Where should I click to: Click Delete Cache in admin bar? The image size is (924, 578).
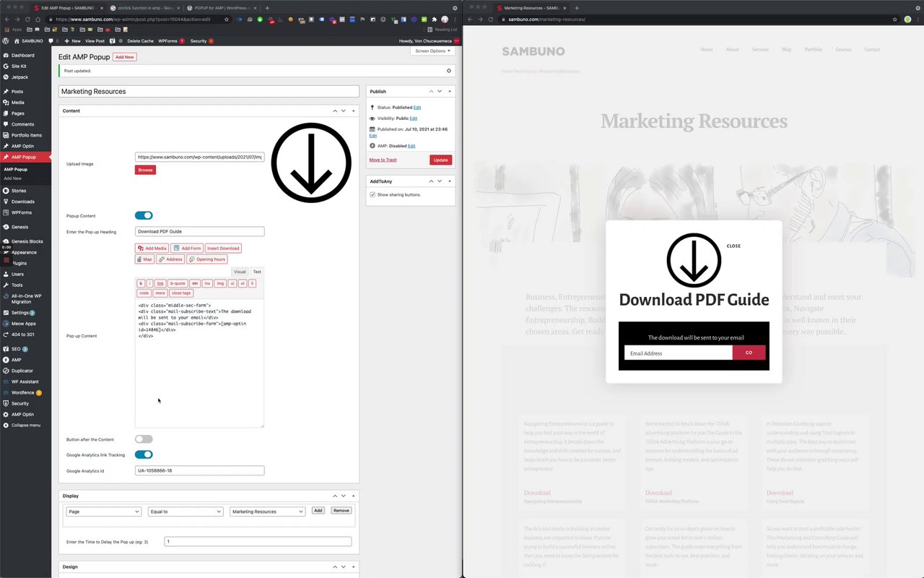click(x=141, y=41)
